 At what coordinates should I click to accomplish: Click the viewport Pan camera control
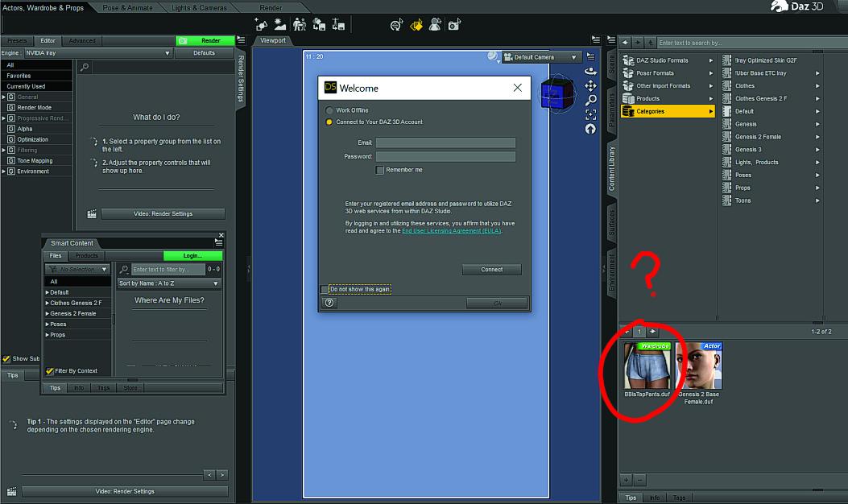point(590,85)
